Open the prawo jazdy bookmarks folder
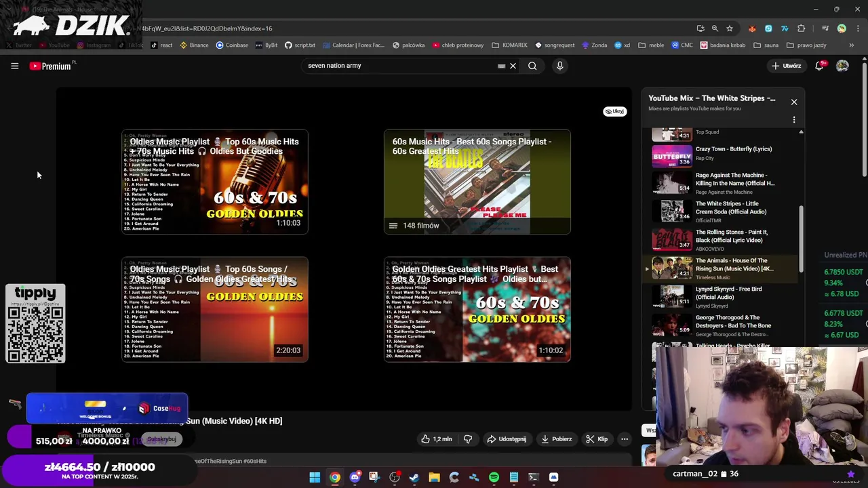This screenshot has width=868, height=488. coord(806,45)
